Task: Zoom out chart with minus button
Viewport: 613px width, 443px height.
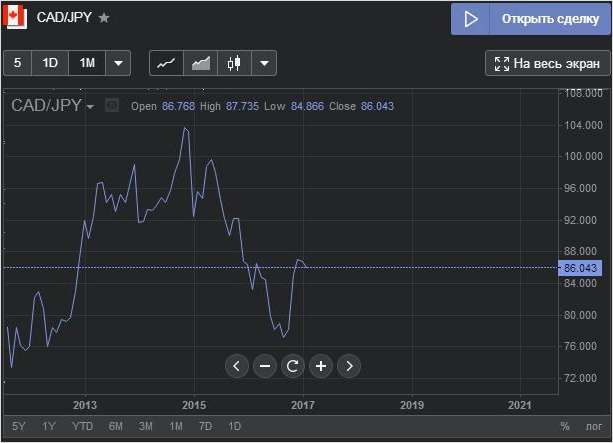Action: coord(264,366)
